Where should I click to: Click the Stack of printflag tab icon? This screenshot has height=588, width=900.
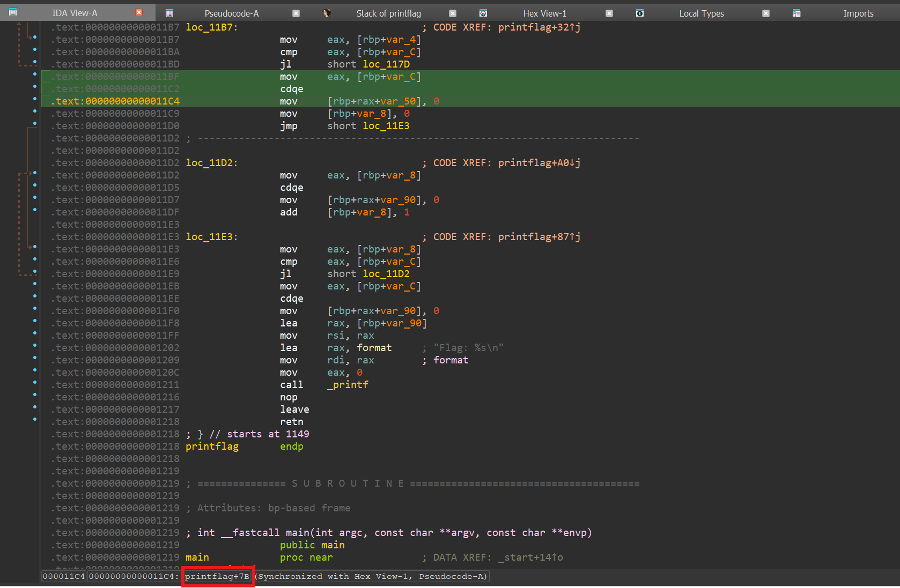pos(327,13)
